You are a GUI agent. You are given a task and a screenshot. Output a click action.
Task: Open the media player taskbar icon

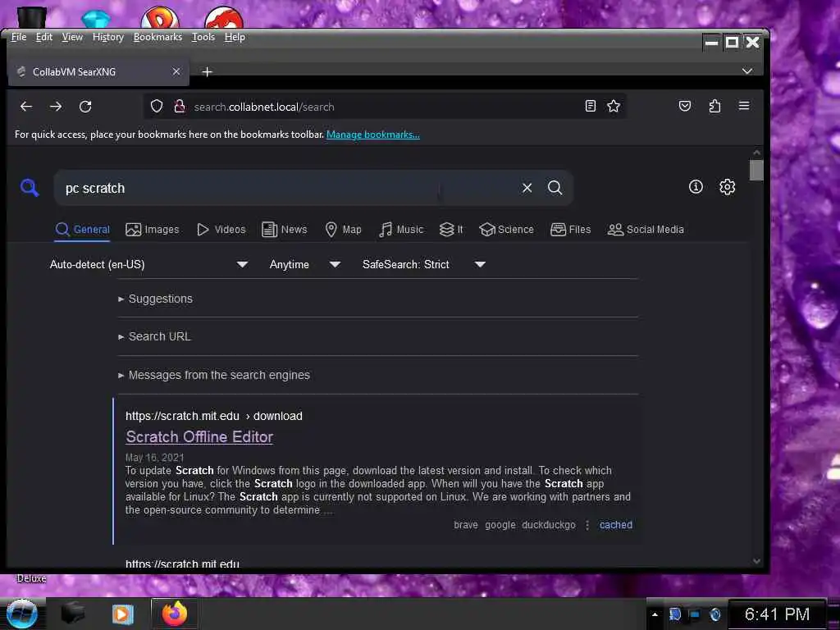(122, 614)
